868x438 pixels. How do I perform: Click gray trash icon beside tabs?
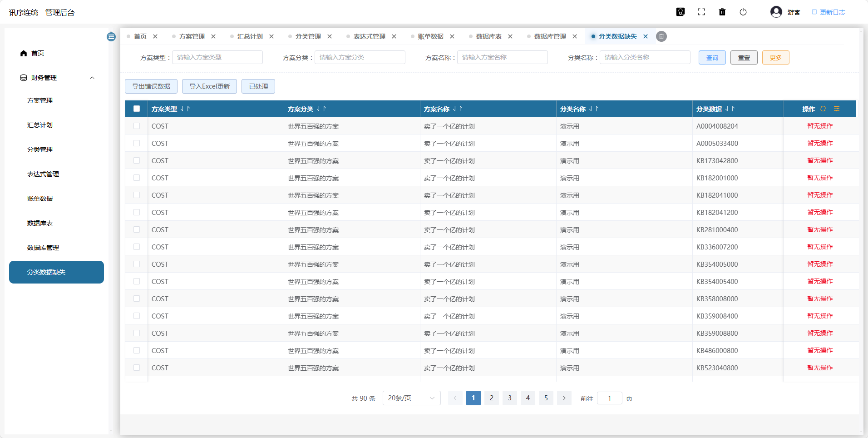pyautogui.click(x=661, y=36)
